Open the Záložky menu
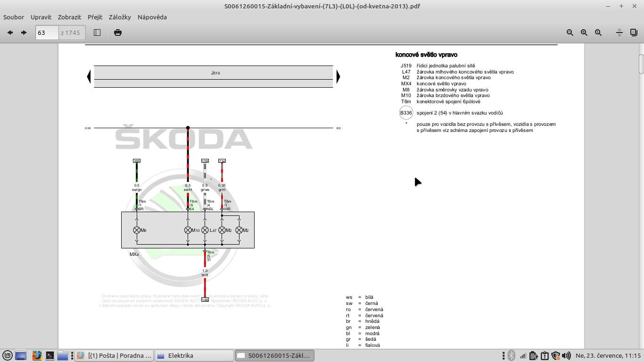Screen dimensions: 644x362 [x=120, y=17]
